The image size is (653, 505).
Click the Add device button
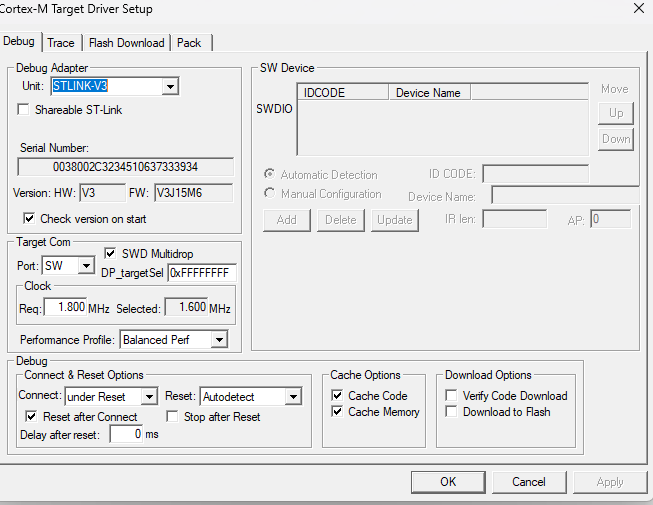click(x=287, y=220)
